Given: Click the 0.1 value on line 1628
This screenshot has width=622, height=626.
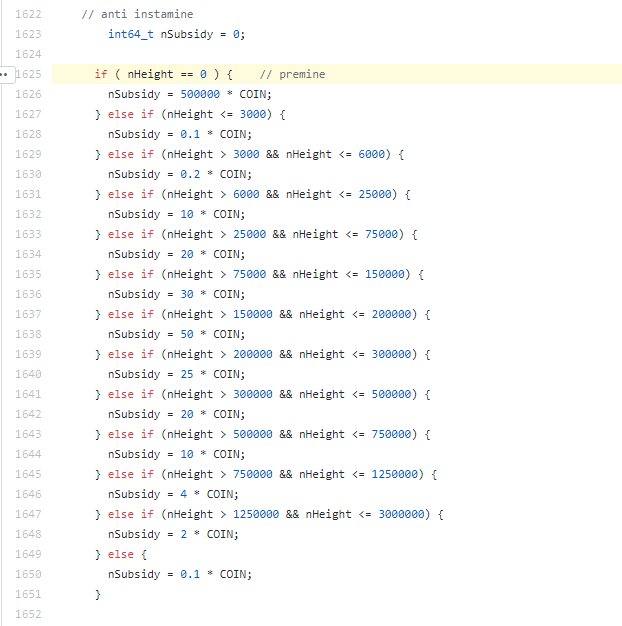Looking at the screenshot, I should 190,134.
